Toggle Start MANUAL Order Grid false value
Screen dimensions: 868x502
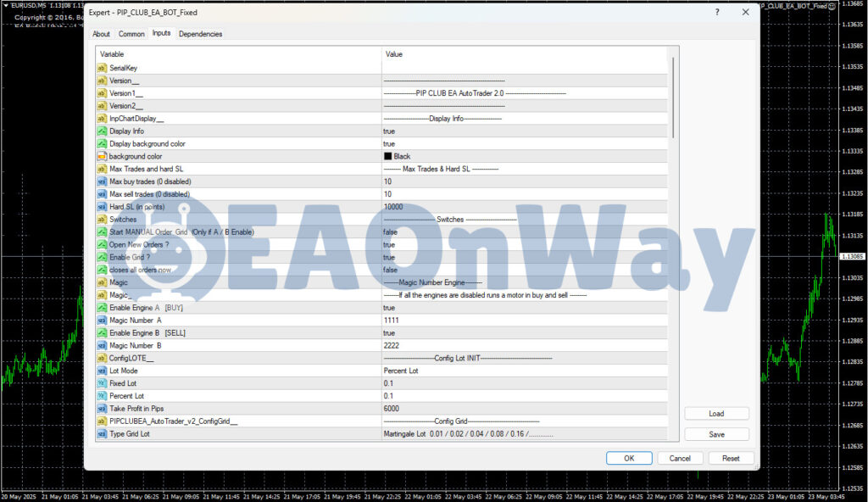point(525,232)
